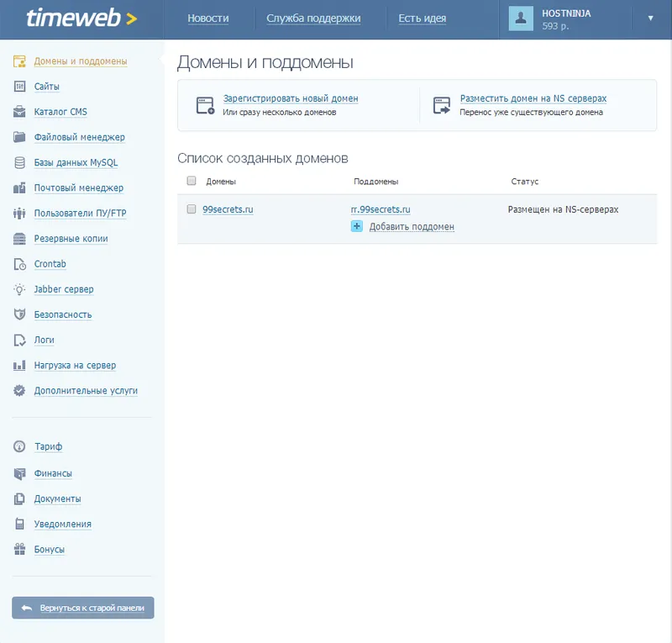The height and width of the screenshot is (643, 672).
Task: Click the blue plus add-subdomain icon
Action: coord(356,226)
